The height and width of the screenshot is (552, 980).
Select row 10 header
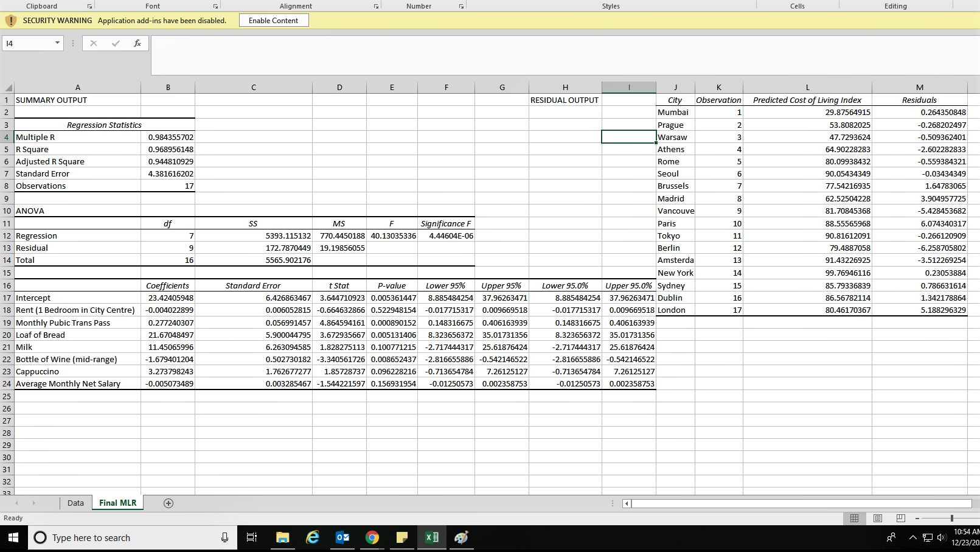(x=7, y=211)
